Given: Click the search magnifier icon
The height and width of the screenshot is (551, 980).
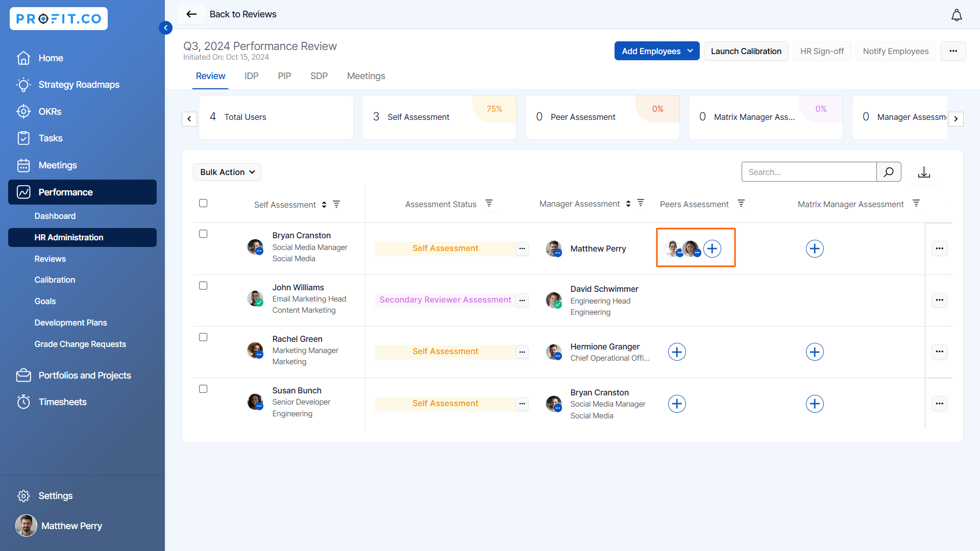Looking at the screenshot, I should click(x=889, y=172).
